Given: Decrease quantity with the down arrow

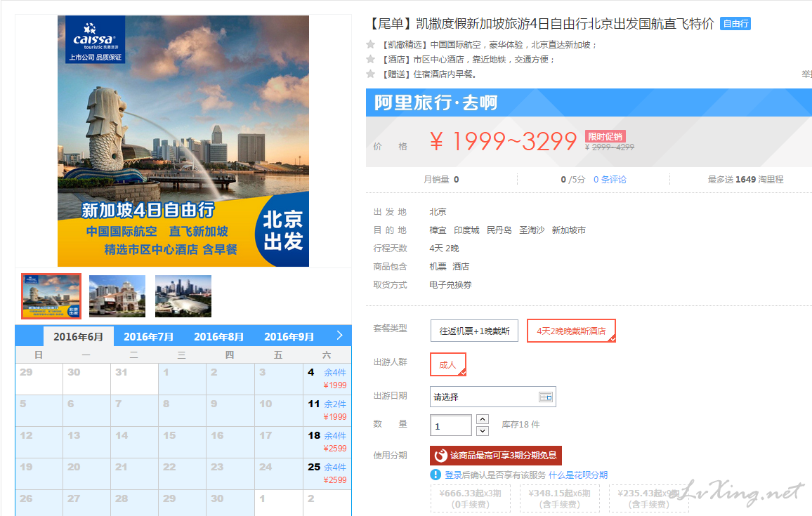Looking at the screenshot, I should pos(483,430).
